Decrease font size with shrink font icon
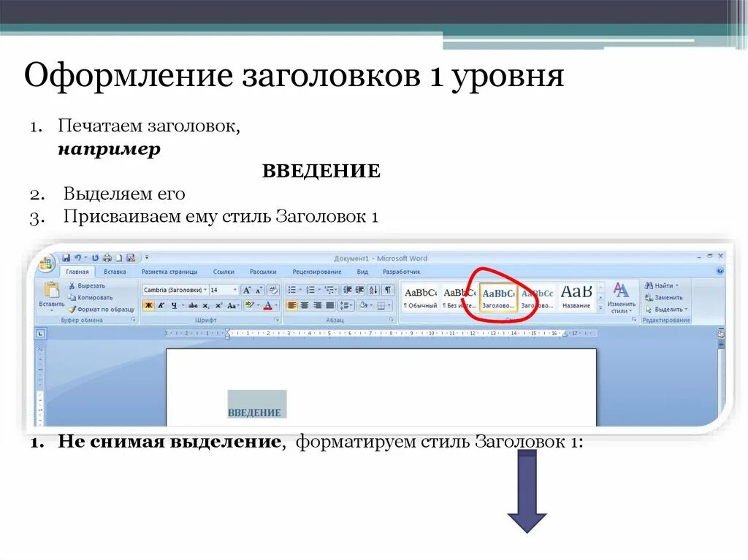 [258, 290]
